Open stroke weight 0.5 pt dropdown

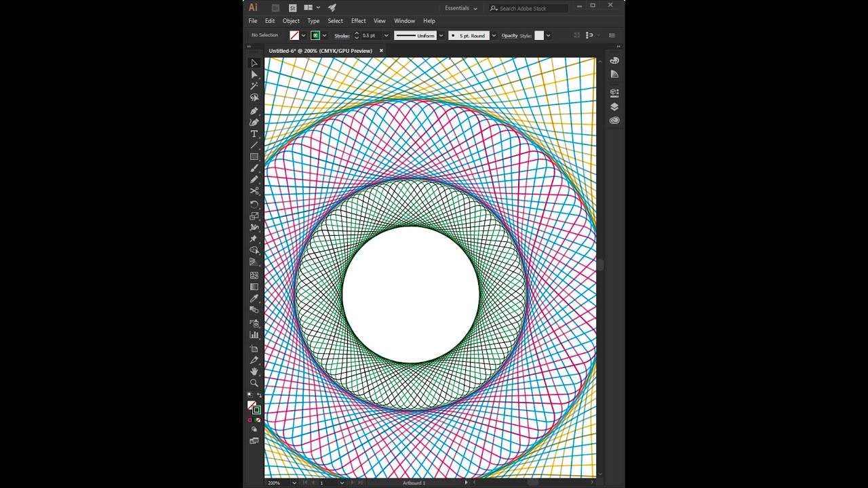tap(386, 36)
